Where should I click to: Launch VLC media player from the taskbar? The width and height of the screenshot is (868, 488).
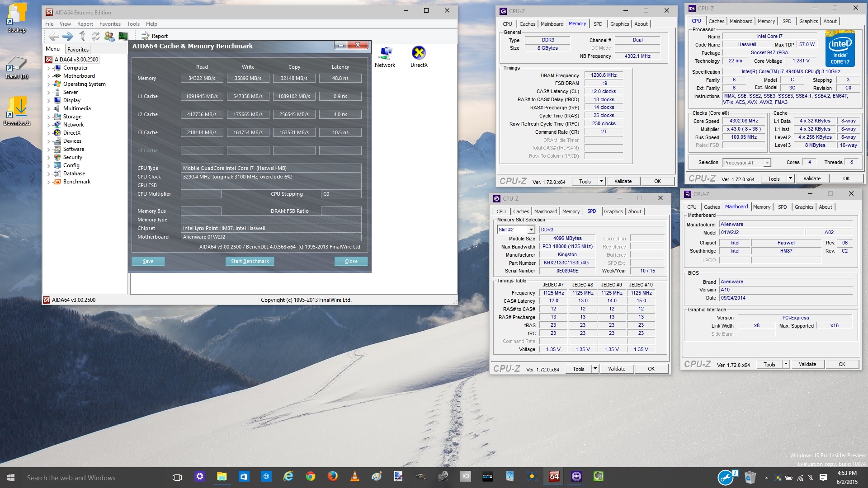(354, 477)
